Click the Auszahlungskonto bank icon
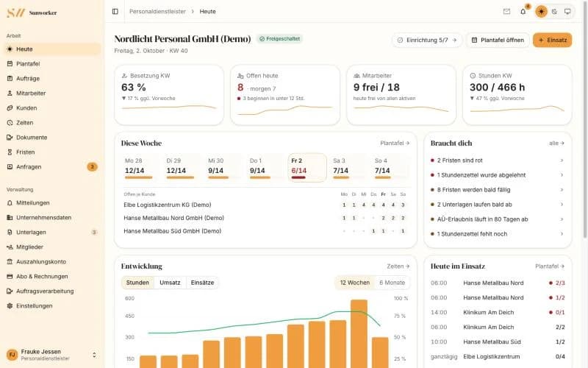588x368 pixels. [10, 262]
